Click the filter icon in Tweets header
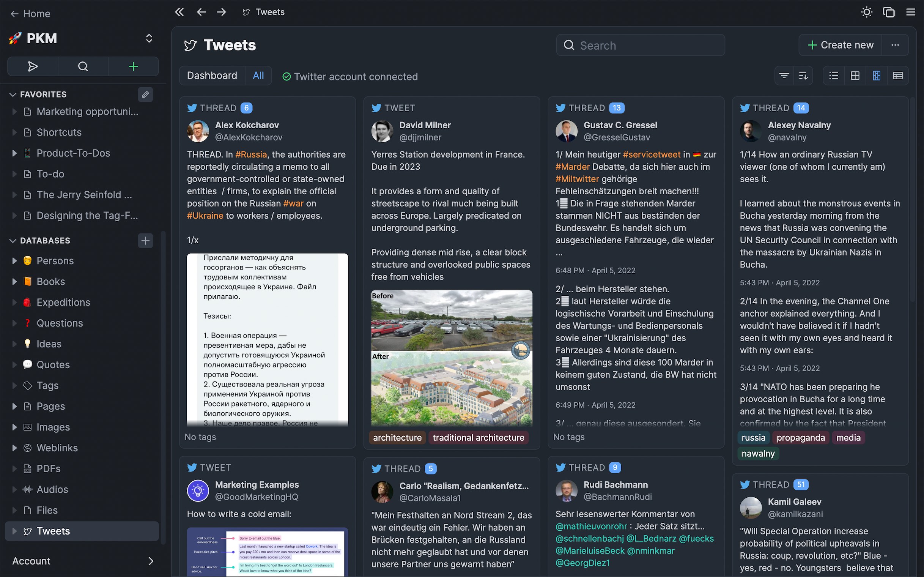924x577 pixels. (784, 76)
